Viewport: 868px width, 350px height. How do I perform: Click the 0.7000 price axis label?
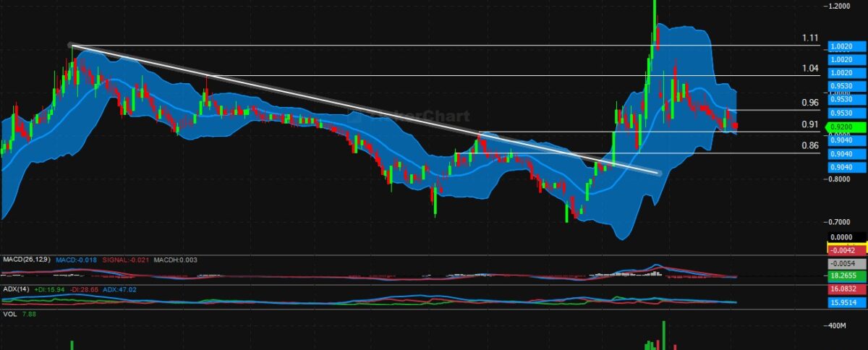[841, 222]
